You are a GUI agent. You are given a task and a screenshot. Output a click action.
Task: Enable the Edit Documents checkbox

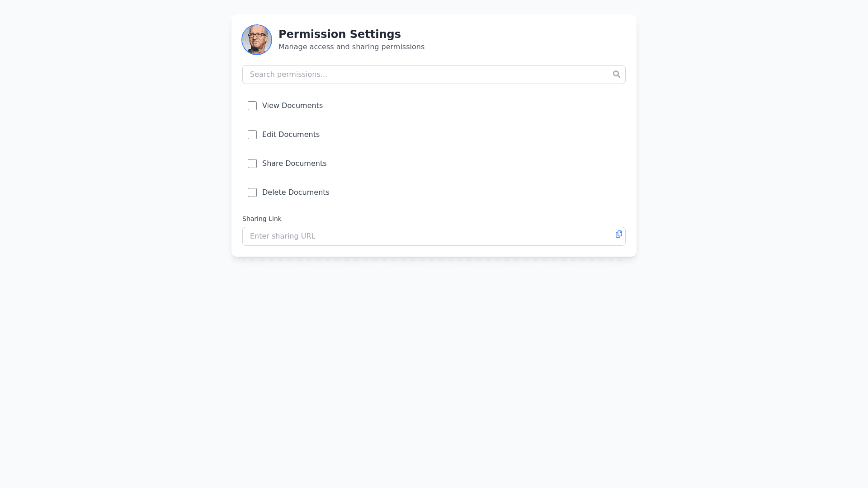click(x=252, y=135)
